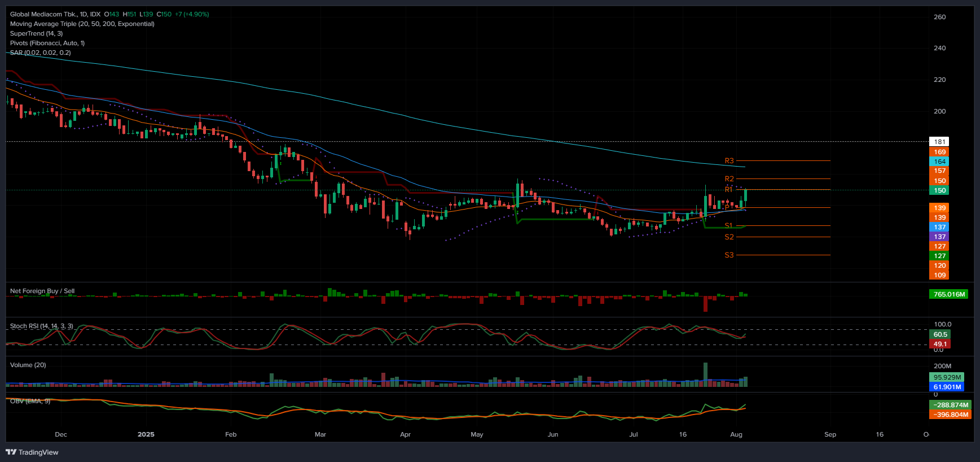980x462 pixels.
Task: Click the white 181 price label
Action: point(939,142)
